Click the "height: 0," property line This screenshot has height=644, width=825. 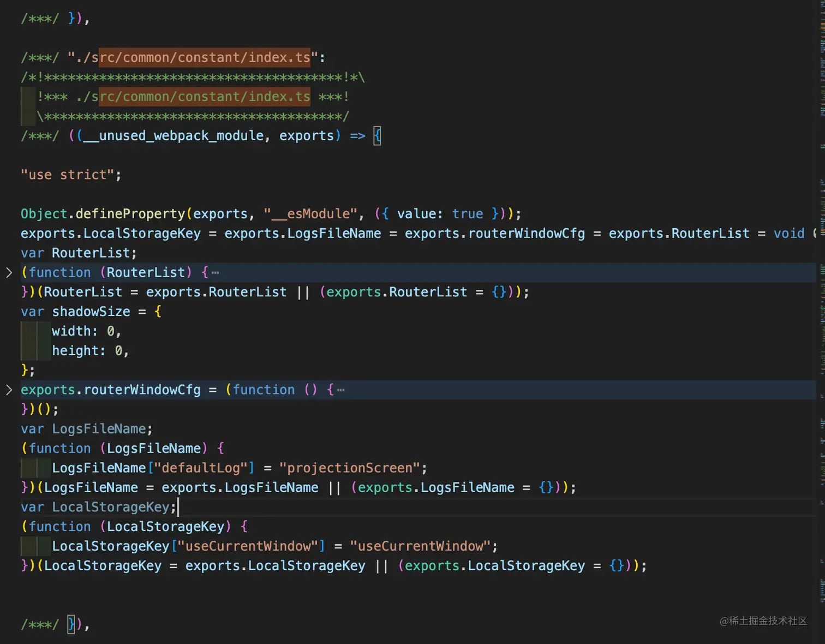click(91, 351)
